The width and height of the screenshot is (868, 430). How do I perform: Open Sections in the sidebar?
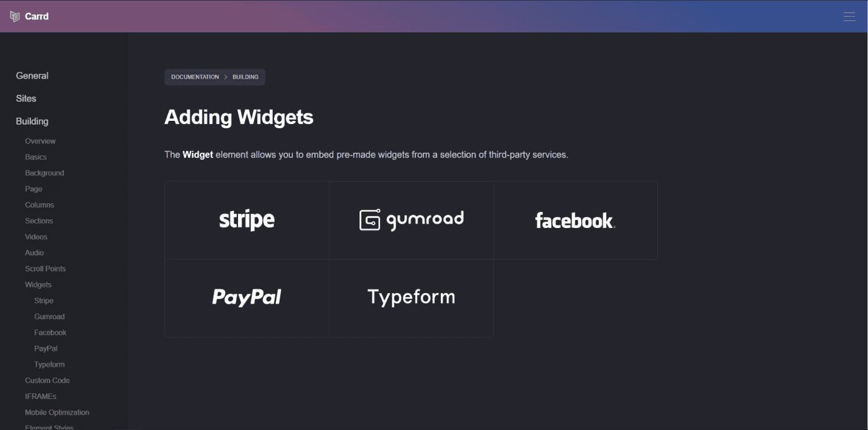coord(39,221)
